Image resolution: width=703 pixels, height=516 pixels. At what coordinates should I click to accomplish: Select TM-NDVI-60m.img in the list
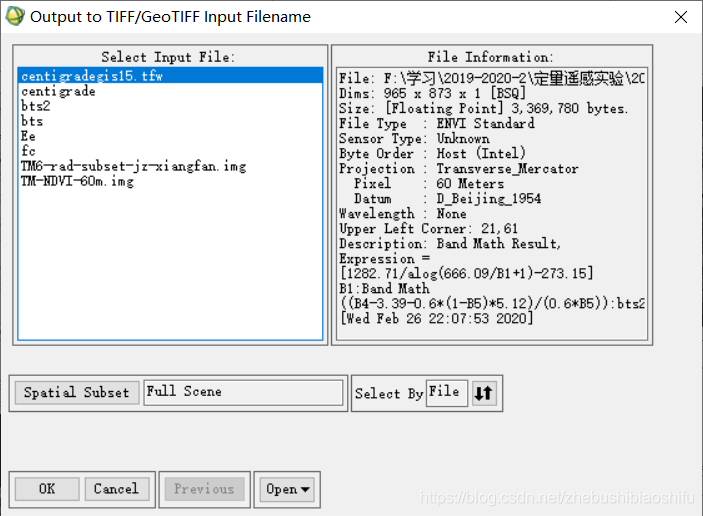170,181
